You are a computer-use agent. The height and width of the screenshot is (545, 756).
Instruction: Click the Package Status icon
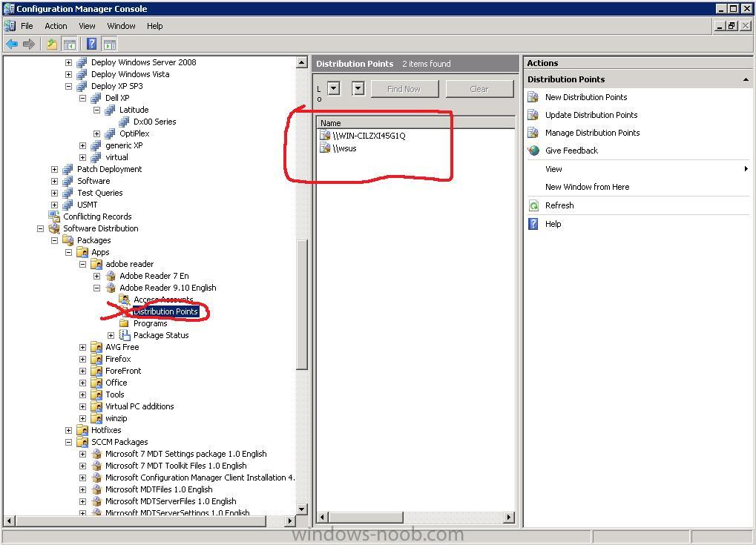(x=125, y=335)
